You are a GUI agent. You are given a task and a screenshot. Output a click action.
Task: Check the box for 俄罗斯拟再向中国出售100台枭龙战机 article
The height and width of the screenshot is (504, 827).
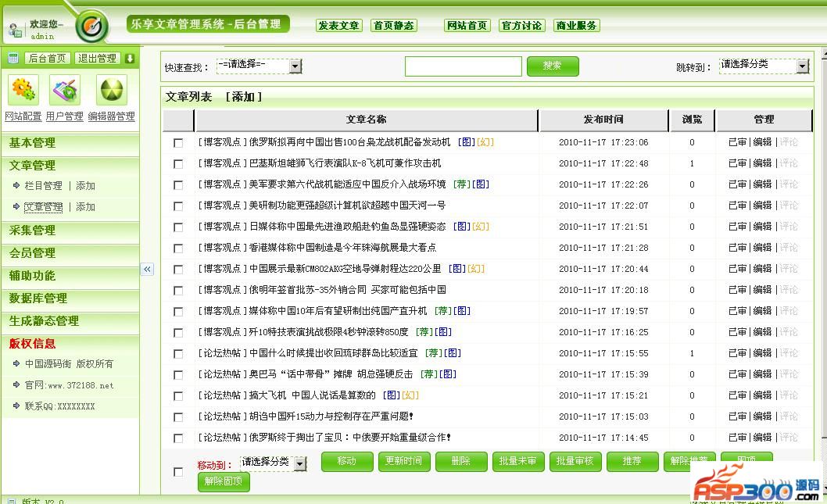tap(178, 143)
